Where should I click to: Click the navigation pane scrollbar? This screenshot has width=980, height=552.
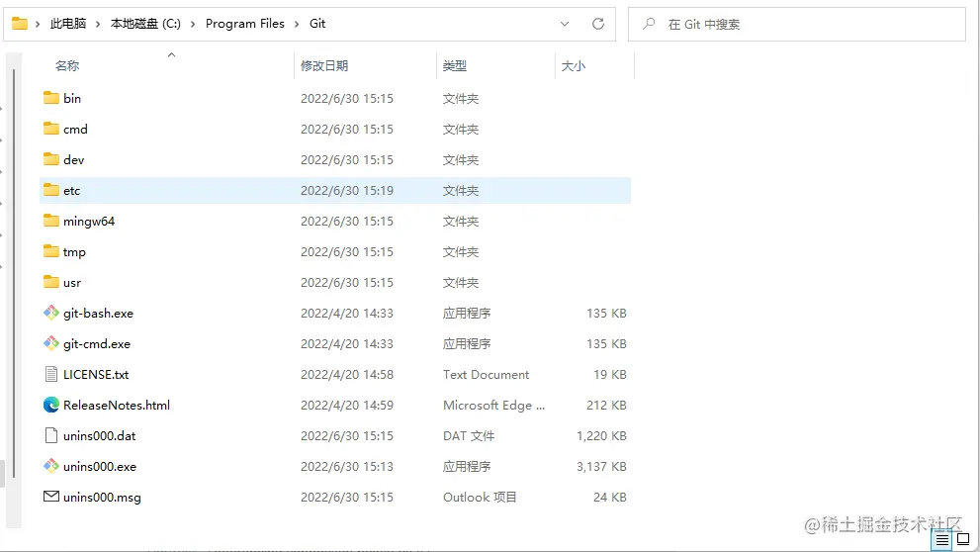point(14,273)
